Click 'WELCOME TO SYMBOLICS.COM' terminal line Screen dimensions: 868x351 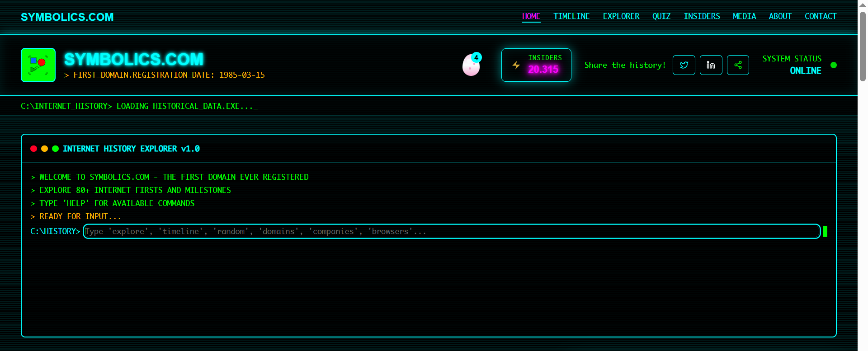click(x=170, y=177)
